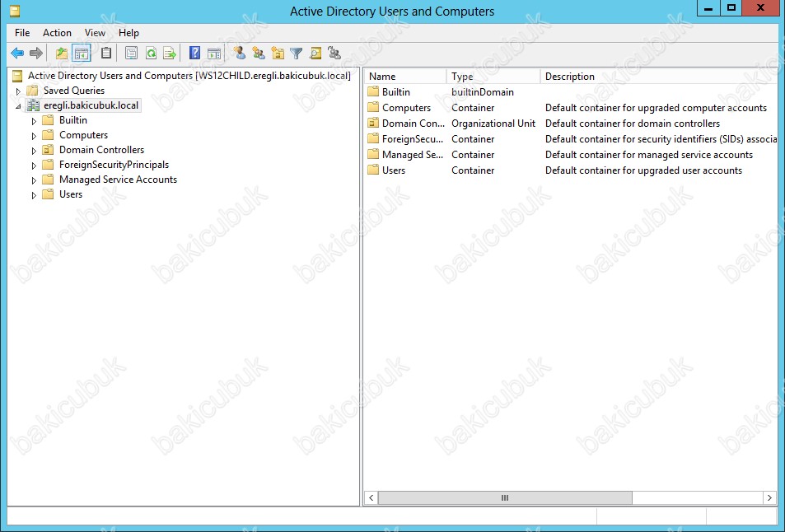Click the scroll right arrow
The height and width of the screenshot is (532, 785).
(x=769, y=498)
